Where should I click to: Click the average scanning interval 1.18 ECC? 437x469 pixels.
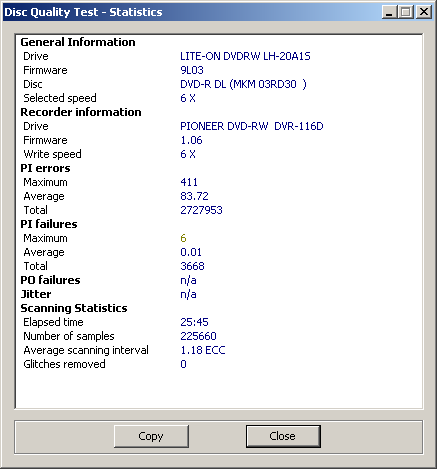click(x=203, y=350)
